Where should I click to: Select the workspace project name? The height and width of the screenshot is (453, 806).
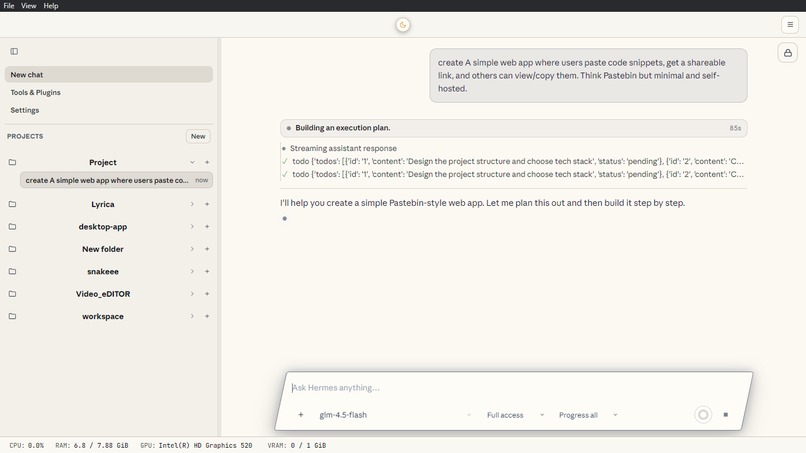(103, 316)
